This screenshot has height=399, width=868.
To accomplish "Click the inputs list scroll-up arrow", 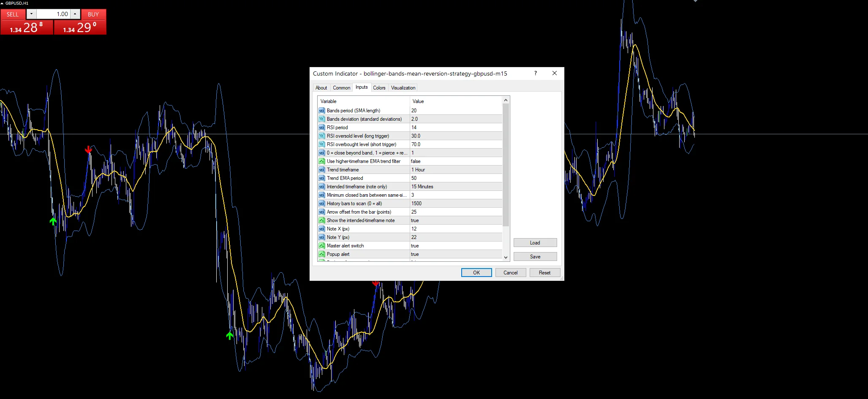I will click(506, 100).
